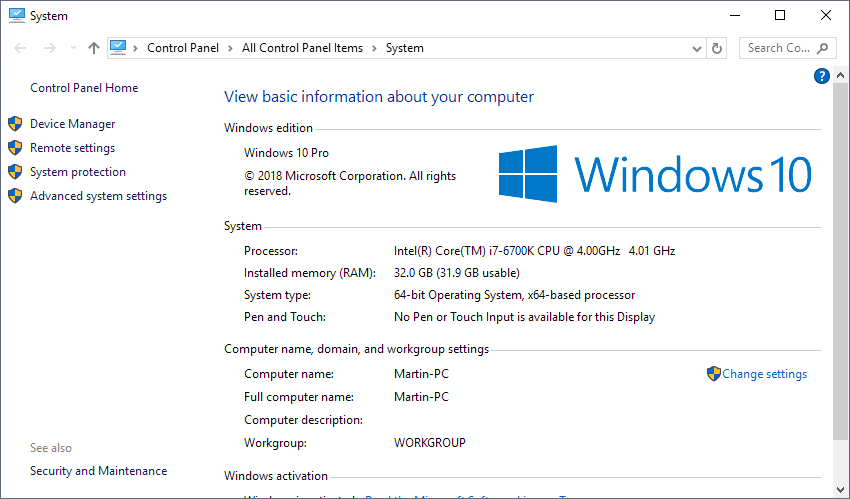Viewport: 850px width, 499px height.
Task: Click the Advanced system settings shield icon
Action: (15, 196)
